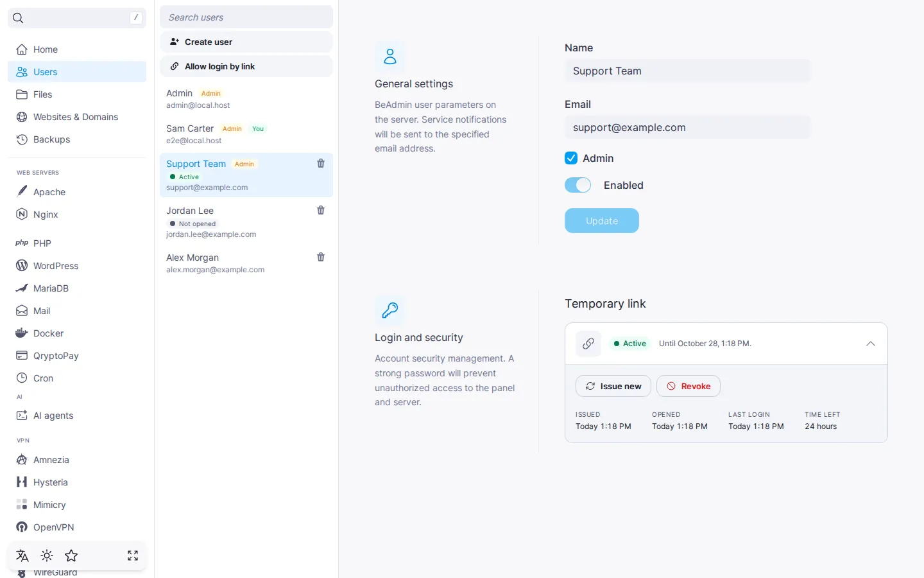924x578 pixels.
Task: Click the OpenVPN logo icon
Action: [22, 527]
